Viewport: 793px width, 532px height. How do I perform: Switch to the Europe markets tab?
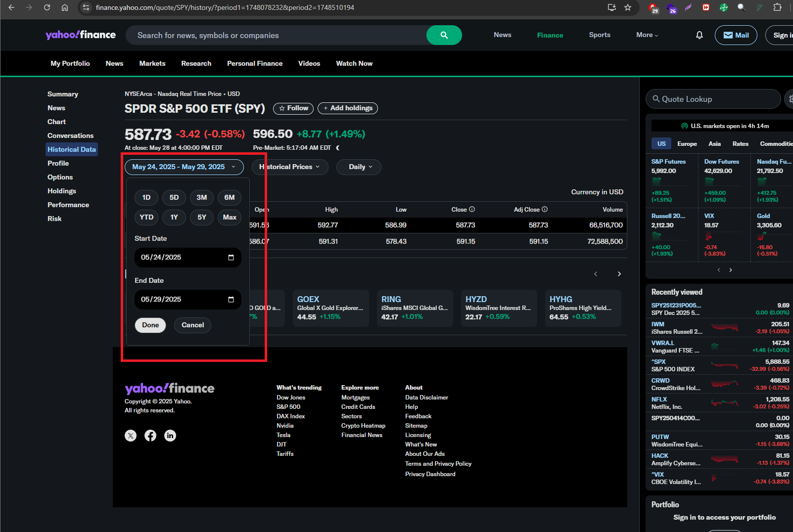(687, 144)
